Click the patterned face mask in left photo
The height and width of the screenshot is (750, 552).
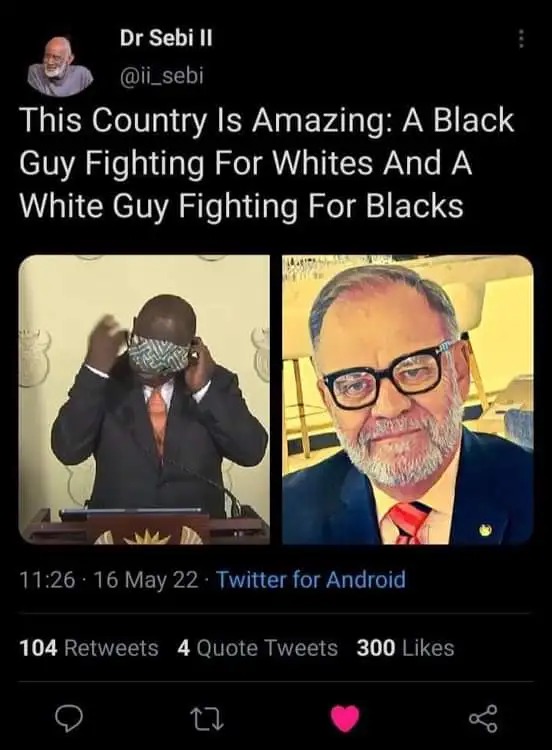coord(158,355)
